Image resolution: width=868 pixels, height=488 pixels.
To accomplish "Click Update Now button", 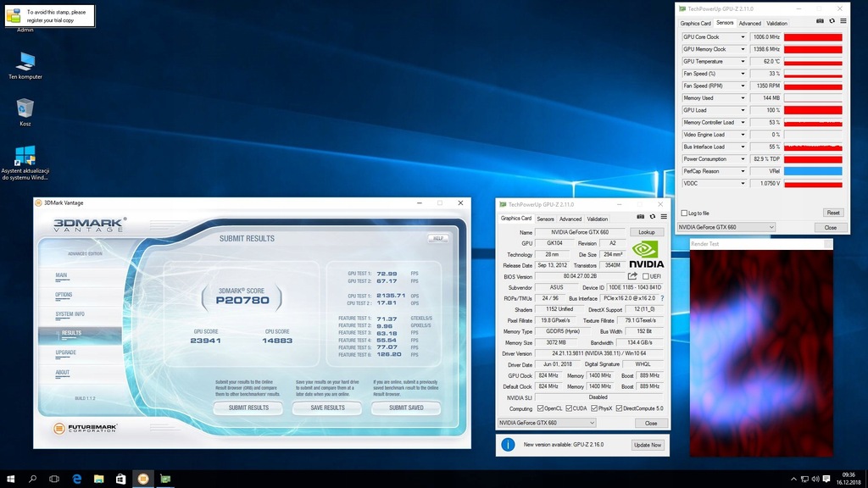I will coord(647,445).
